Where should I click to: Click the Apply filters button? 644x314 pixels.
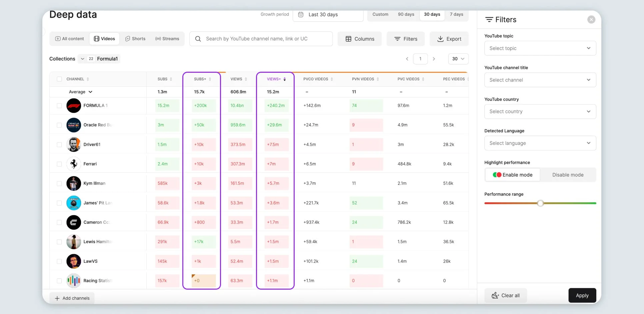point(582,295)
